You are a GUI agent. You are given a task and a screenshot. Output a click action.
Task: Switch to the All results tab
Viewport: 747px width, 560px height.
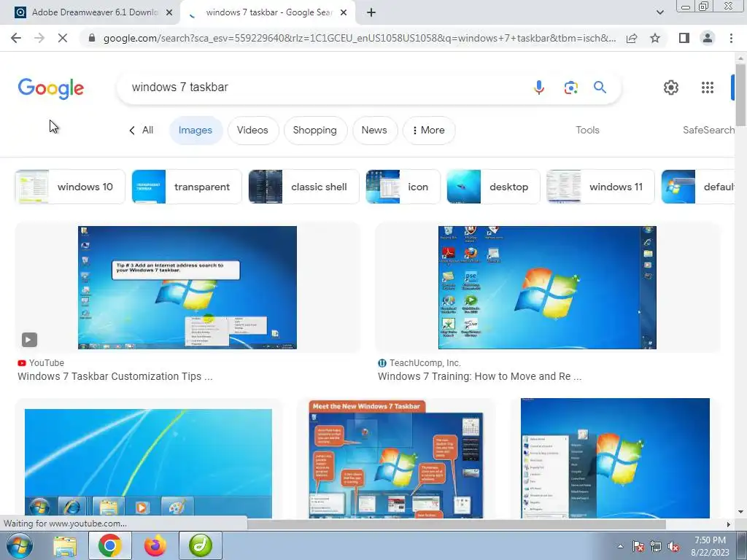pos(142,130)
